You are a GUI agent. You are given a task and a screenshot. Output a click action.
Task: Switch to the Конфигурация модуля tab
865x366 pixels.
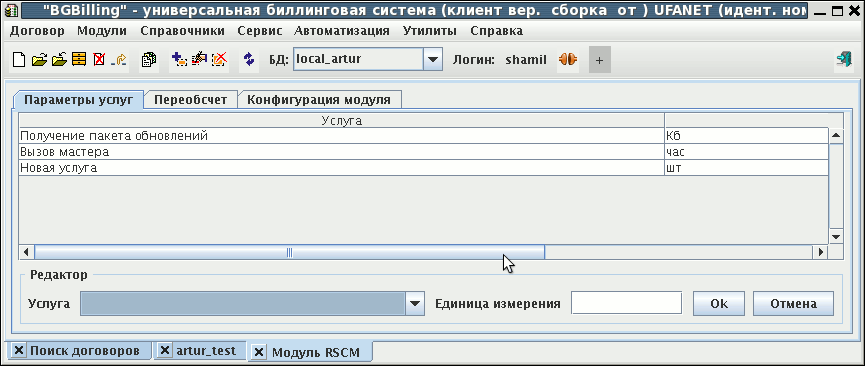(x=319, y=100)
